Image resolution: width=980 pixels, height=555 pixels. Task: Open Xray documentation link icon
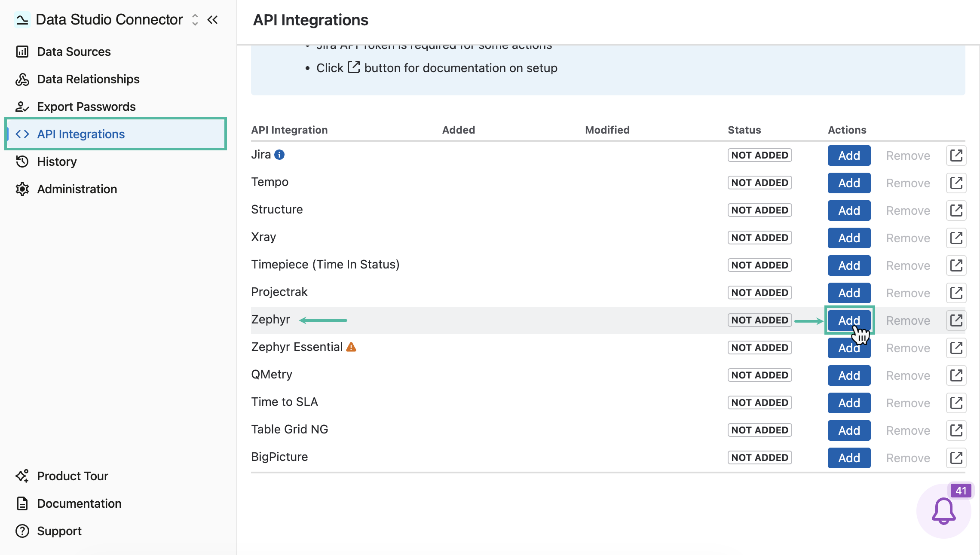[956, 238]
